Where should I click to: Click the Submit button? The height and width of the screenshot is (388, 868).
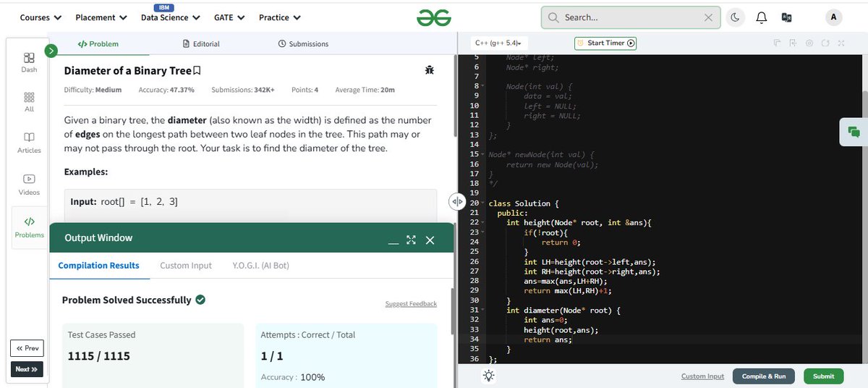click(x=823, y=376)
